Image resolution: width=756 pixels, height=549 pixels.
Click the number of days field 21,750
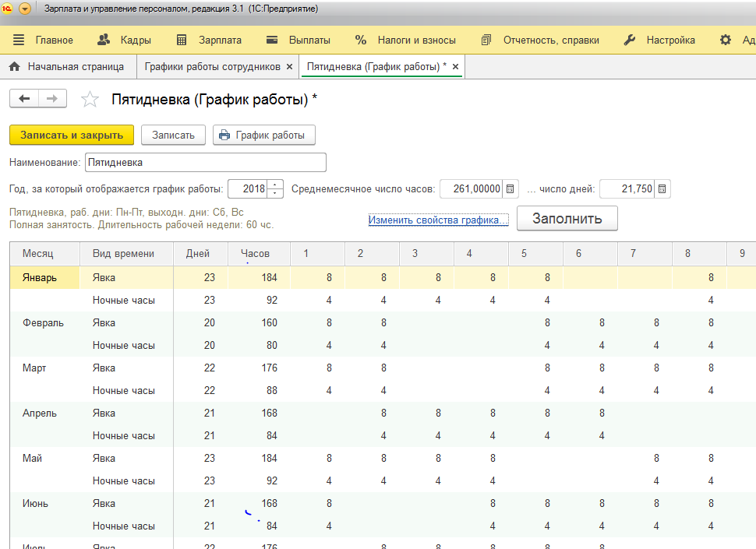[x=627, y=188]
